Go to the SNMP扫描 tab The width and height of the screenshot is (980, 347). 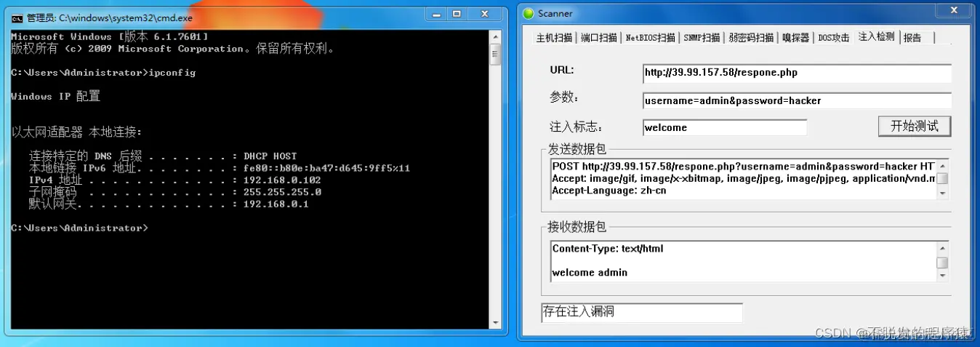click(x=702, y=38)
